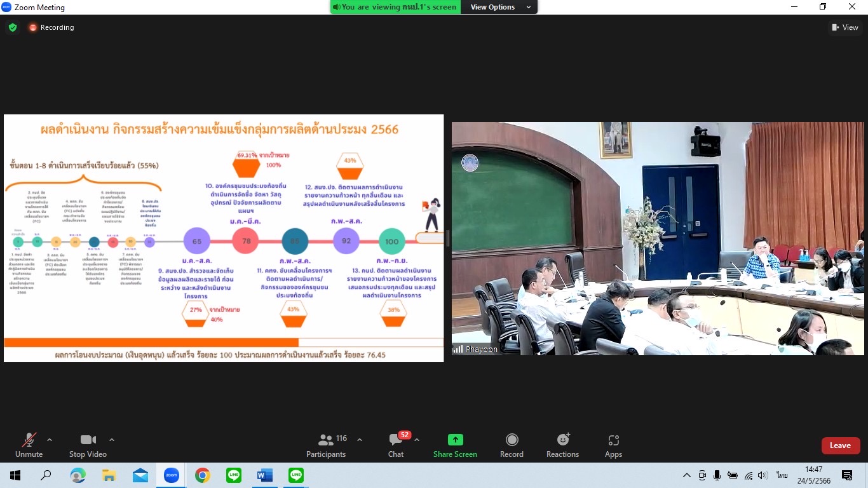Open Windows Search from taskbar
This screenshot has height=488, width=868.
pyautogui.click(x=46, y=475)
